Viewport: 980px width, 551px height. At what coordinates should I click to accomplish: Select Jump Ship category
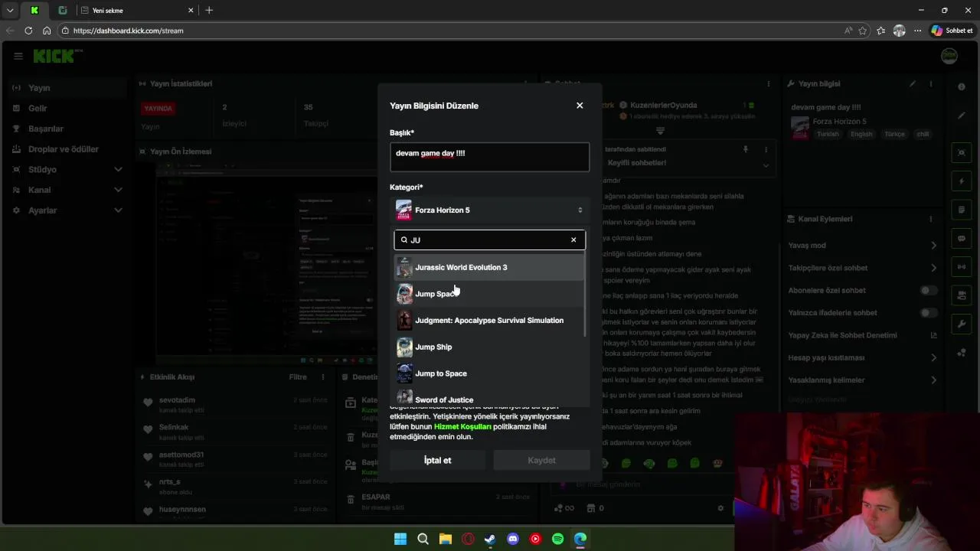[489, 347]
